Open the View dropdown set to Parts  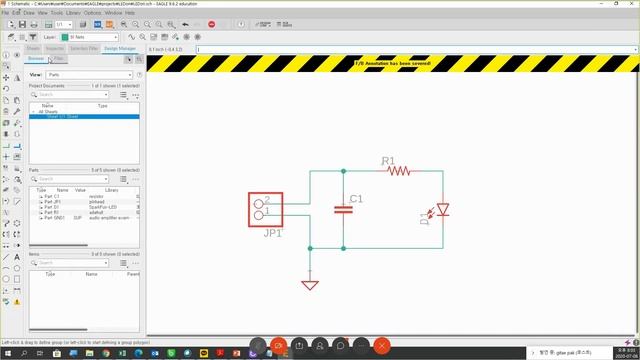[89, 75]
